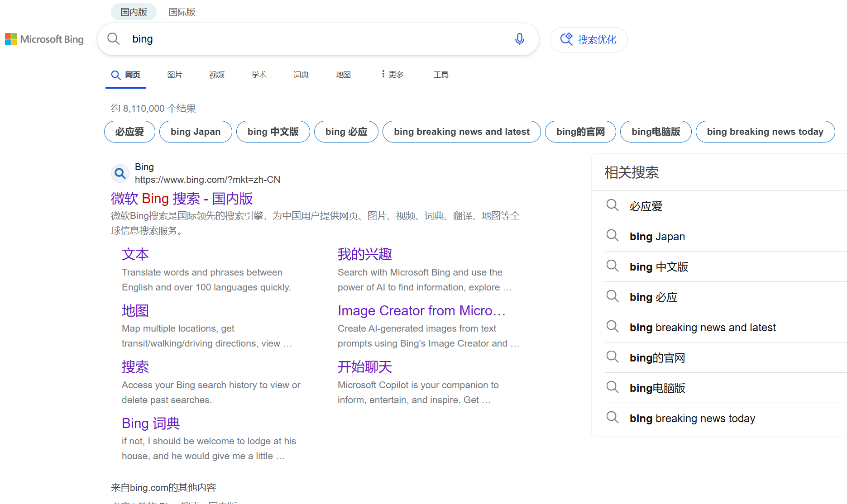Select the 地图 maps tab

343,75
